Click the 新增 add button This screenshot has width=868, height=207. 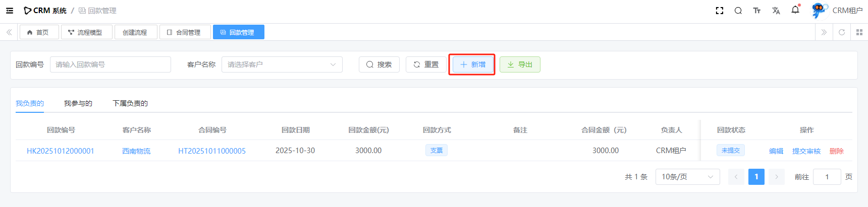tap(472, 64)
